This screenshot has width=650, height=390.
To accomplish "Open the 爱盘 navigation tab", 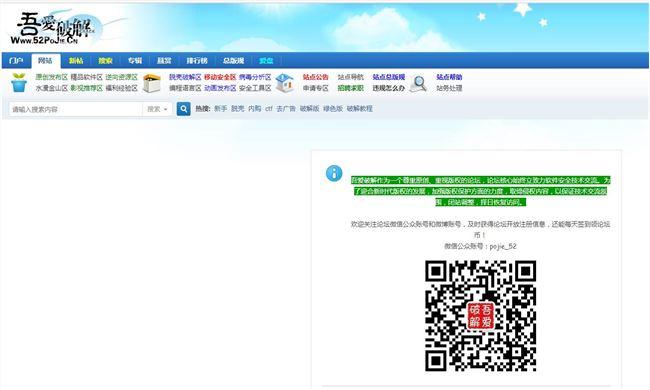I will (266, 61).
